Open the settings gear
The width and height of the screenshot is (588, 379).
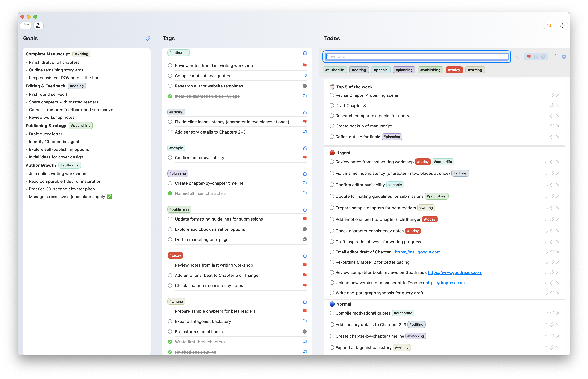point(562,25)
